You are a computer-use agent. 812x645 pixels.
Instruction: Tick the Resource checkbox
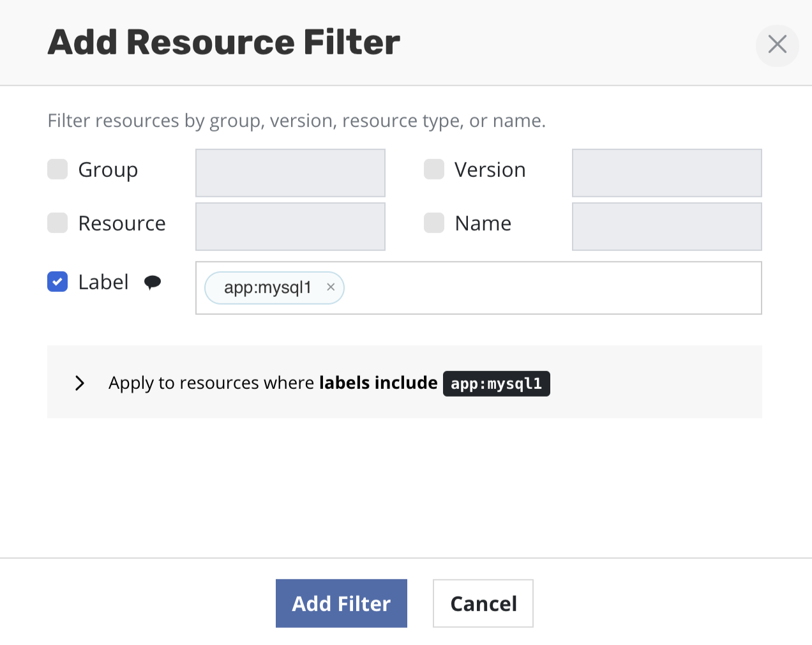click(x=57, y=224)
